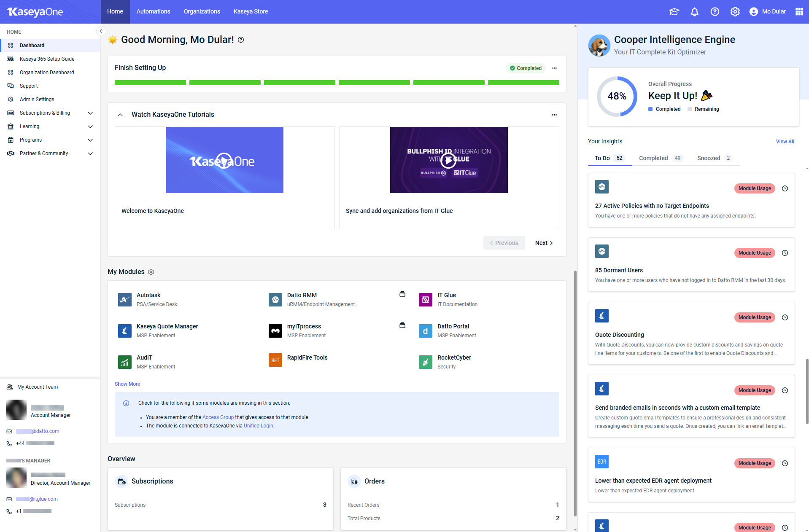Collapse the left sidebar with arrow button
Screen dimensions: 809x532
(x=101, y=31)
